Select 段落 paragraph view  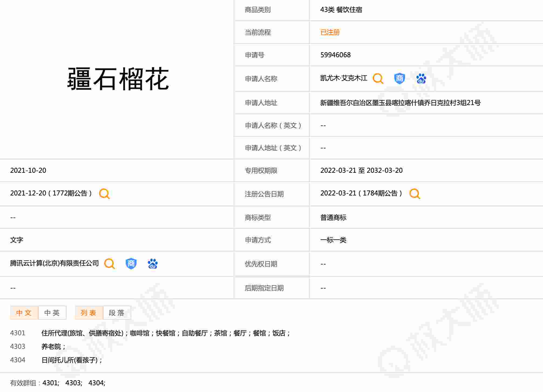(x=117, y=313)
